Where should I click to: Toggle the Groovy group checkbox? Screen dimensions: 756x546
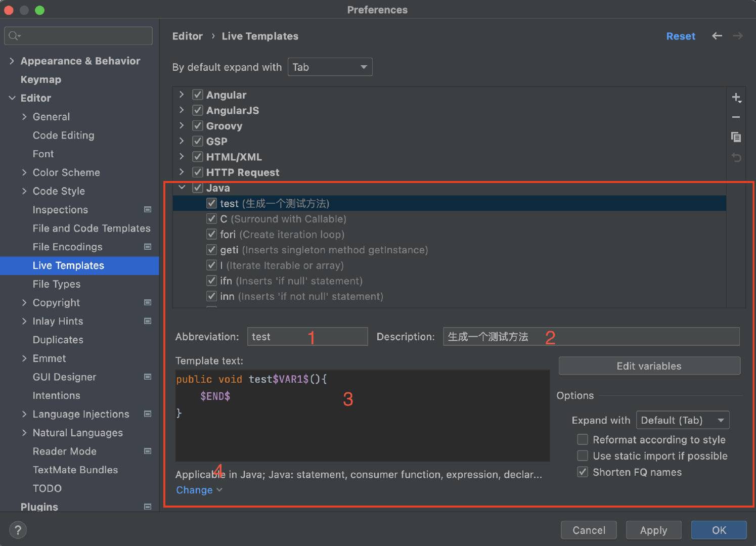pyautogui.click(x=198, y=126)
